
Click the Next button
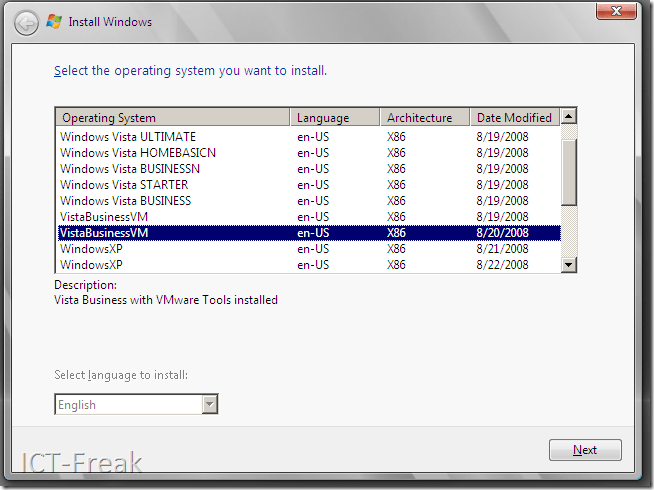585,450
